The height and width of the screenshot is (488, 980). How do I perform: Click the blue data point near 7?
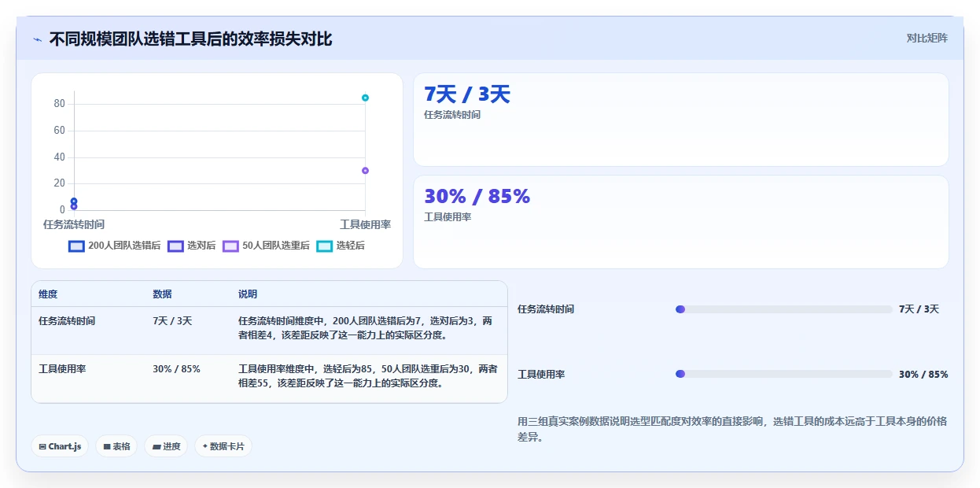tap(74, 201)
